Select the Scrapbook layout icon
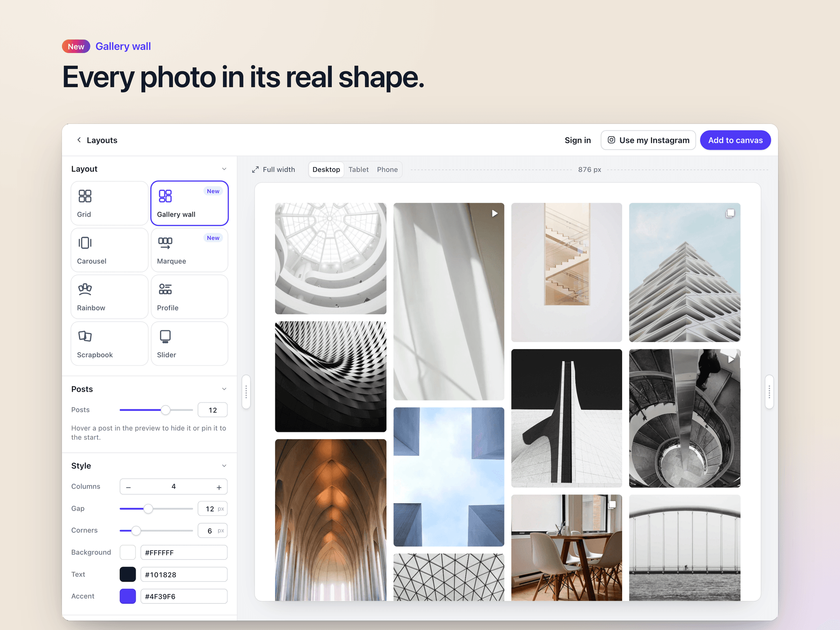 click(85, 336)
